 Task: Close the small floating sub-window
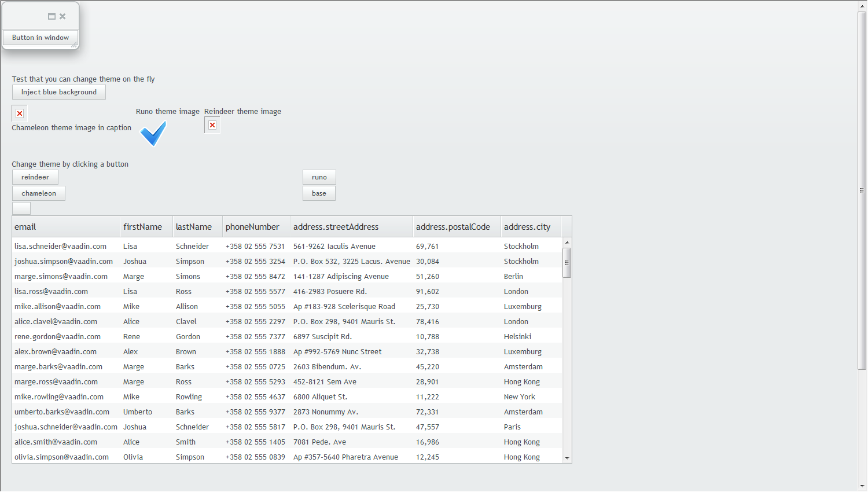(x=62, y=16)
